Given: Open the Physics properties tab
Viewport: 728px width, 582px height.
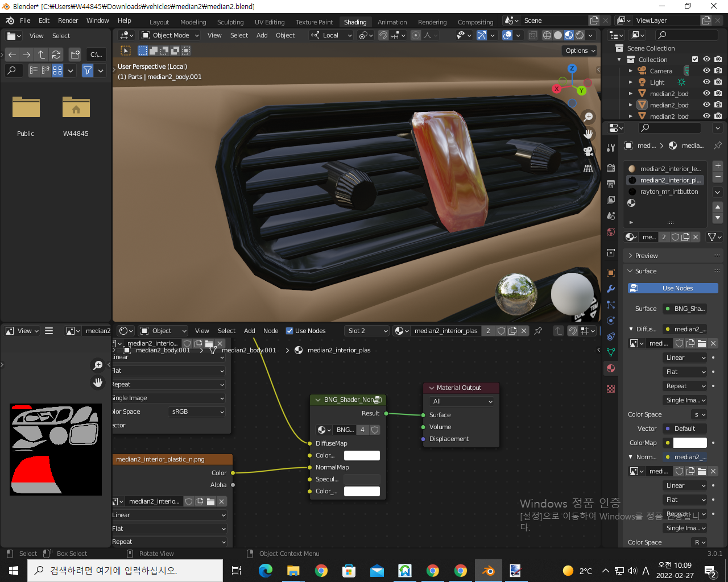Looking at the screenshot, I should pyautogui.click(x=611, y=321).
